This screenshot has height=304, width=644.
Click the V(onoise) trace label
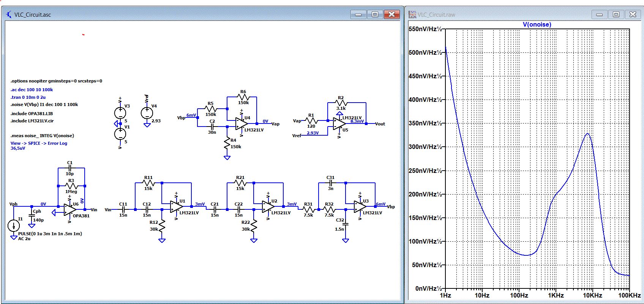tap(537, 24)
